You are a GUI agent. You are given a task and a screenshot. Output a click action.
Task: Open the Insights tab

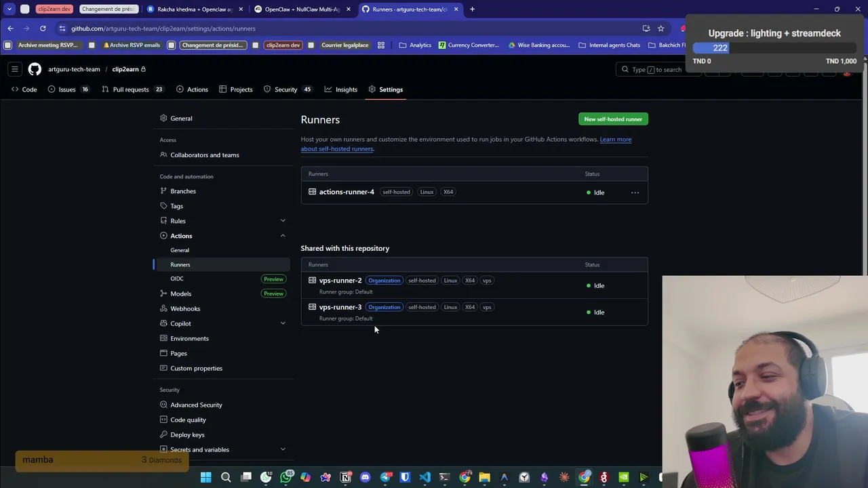click(x=341, y=89)
